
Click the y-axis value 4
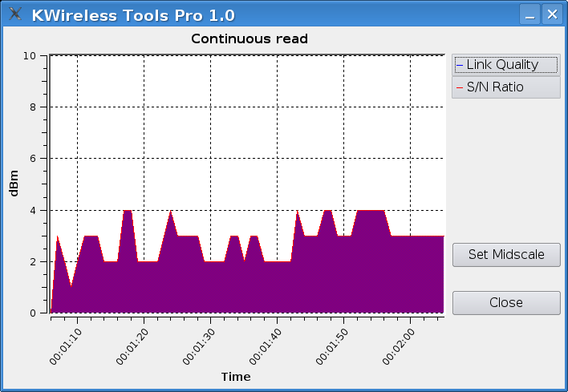point(33,211)
